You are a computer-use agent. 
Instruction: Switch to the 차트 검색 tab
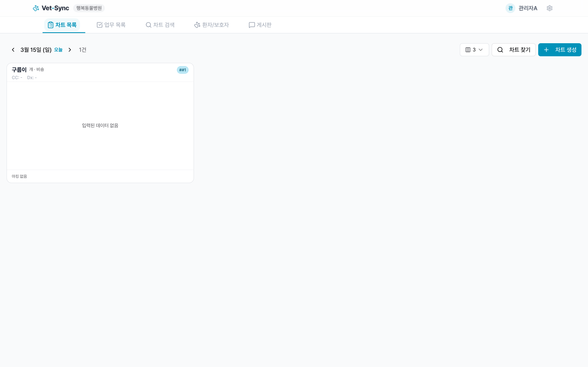(x=160, y=25)
